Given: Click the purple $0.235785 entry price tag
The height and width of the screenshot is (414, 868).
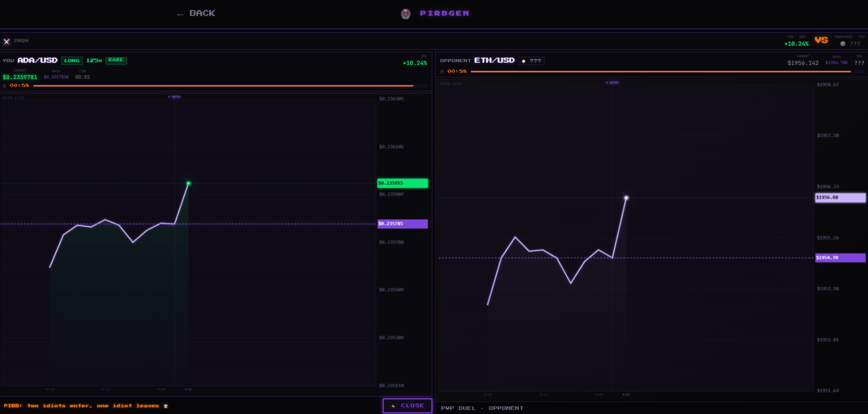Looking at the screenshot, I should 403,224.
